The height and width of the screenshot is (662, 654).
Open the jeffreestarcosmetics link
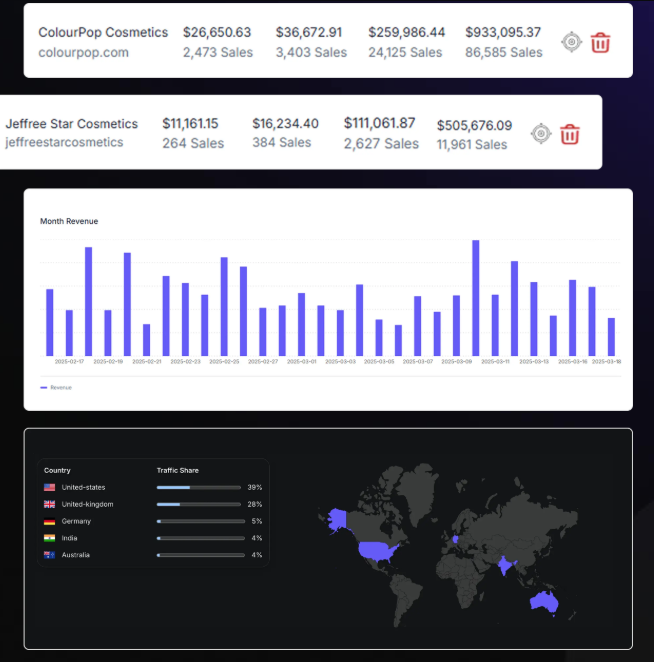pos(64,142)
